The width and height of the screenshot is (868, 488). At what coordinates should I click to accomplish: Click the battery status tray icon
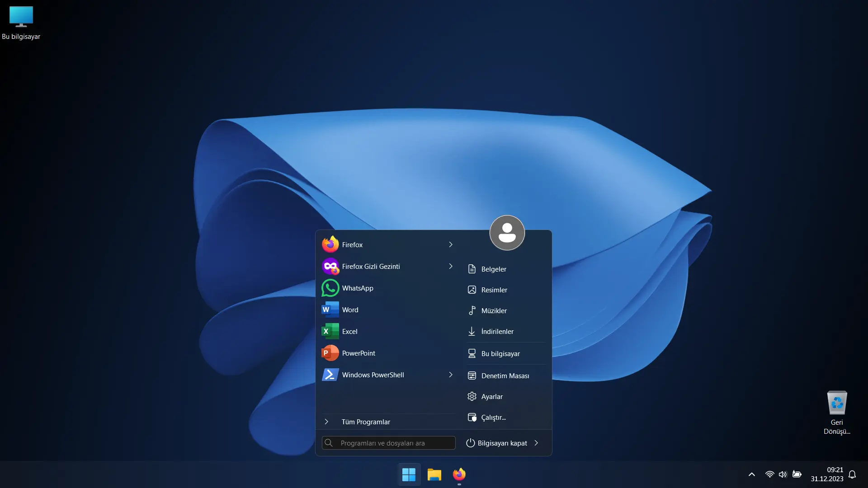(x=797, y=474)
